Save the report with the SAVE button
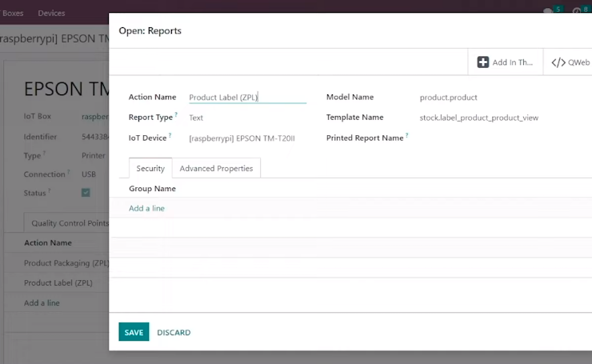 point(134,332)
